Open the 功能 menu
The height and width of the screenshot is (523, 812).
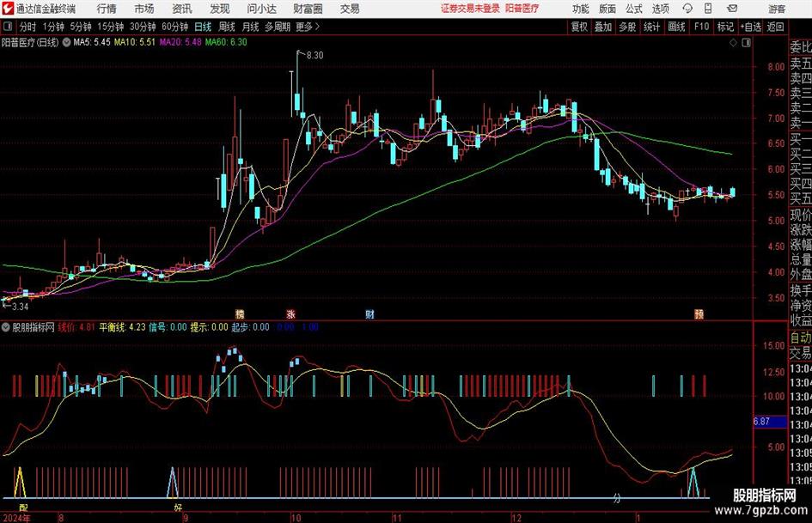(x=581, y=9)
